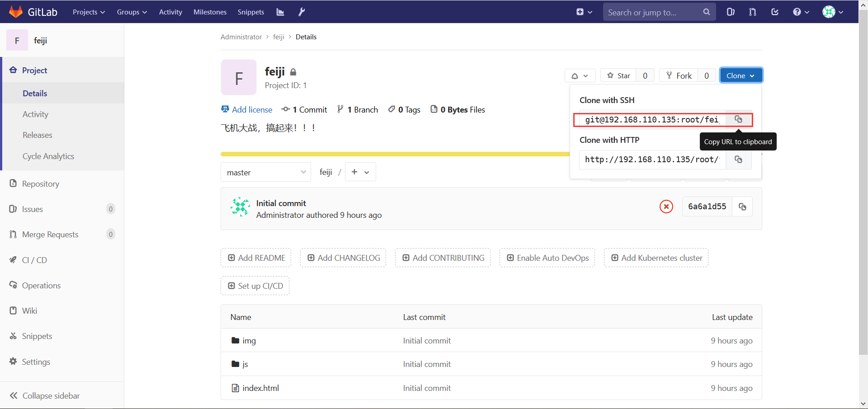Open the plus dropdown next to feiji path
Screen dimensions: 868x409
point(360,172)
